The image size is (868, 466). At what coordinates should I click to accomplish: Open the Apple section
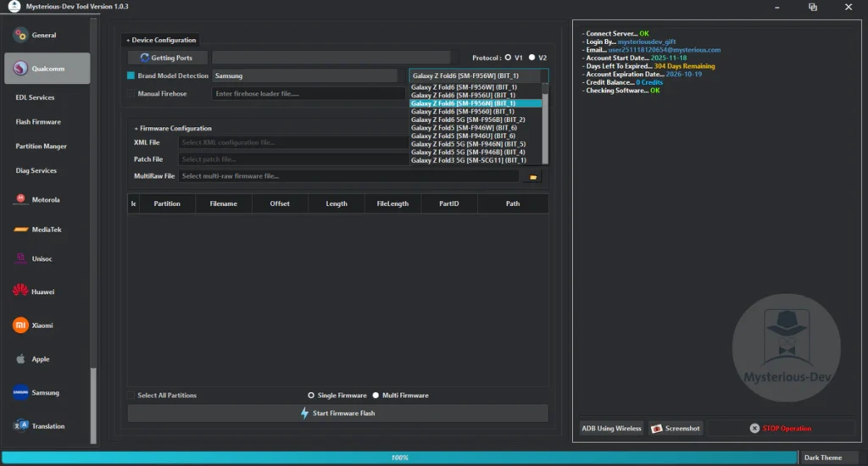[x=20, y=359]
